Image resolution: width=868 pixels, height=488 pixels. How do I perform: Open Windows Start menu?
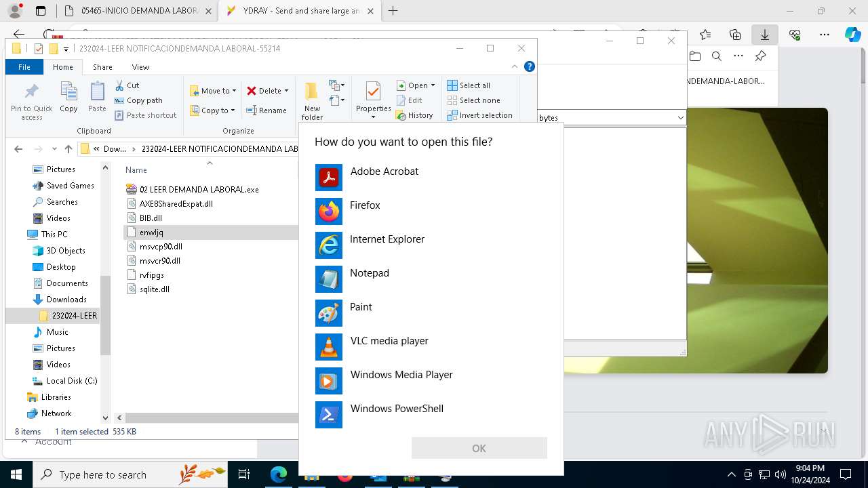coord(16,474)
